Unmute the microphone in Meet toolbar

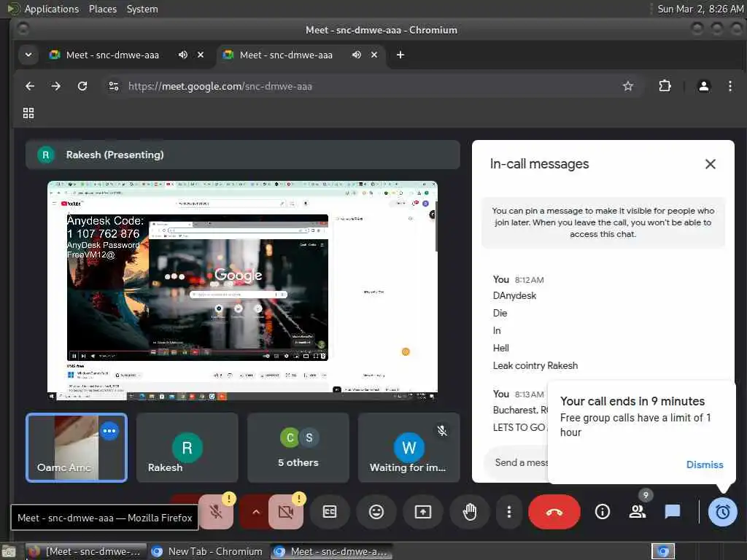(x=216, y=512)
